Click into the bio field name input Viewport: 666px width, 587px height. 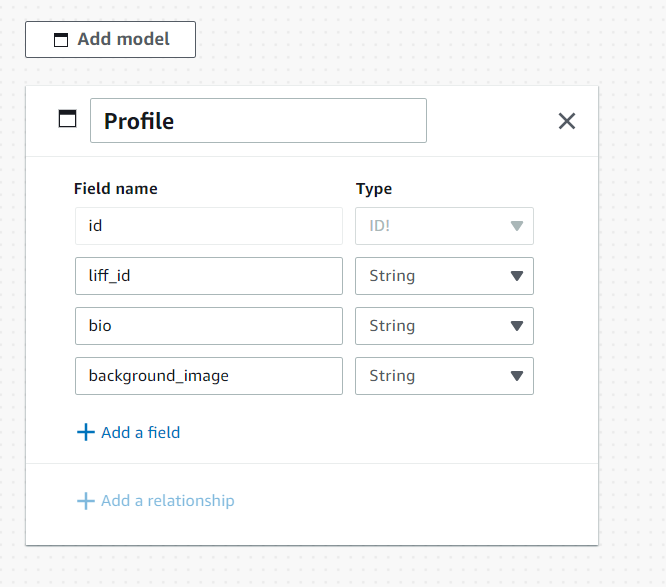[x=208, y=326]
